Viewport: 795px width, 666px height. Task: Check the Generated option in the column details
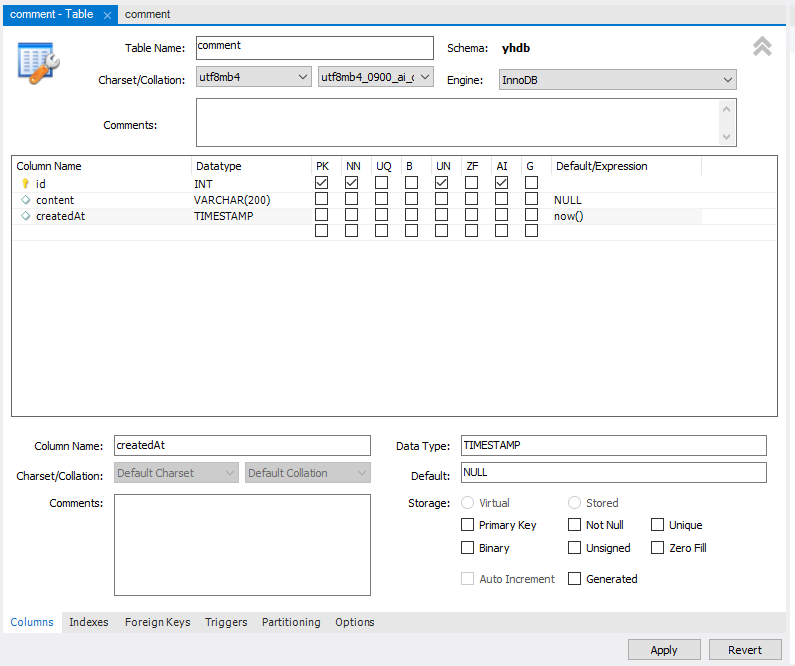[x=574, y=578]
